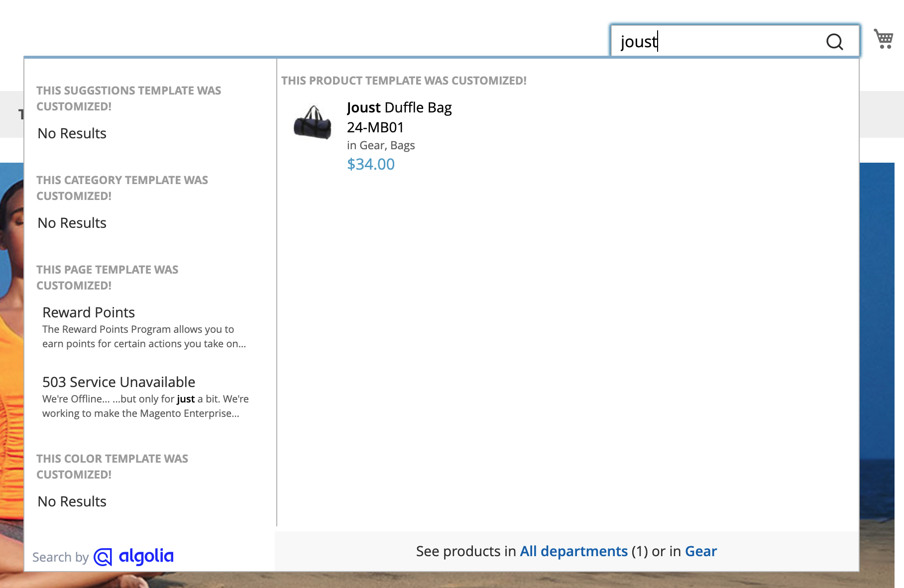Click the 'in Gear, Bags' category text
The image size is (904, 588).
pos(381,145)
